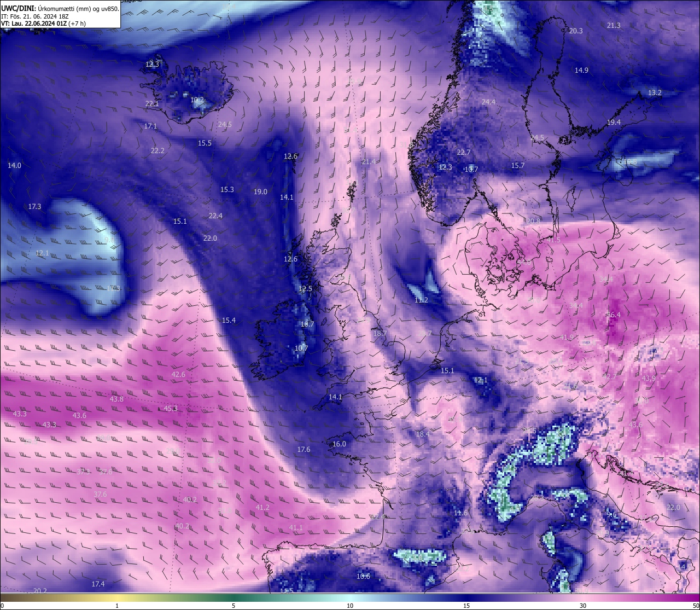Click the 42.6 map value
Viewport: 700px width, 610px height.
pos(178,374)
